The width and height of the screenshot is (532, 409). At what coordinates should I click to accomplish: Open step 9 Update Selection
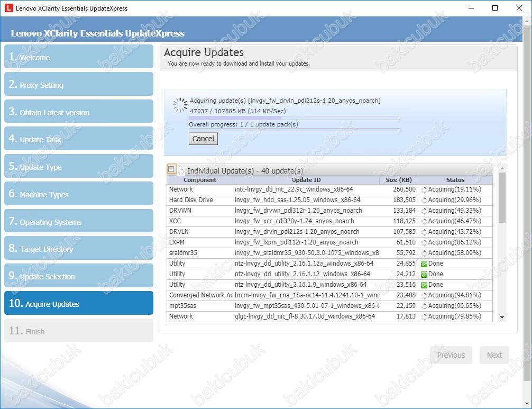tap(79, 276)
